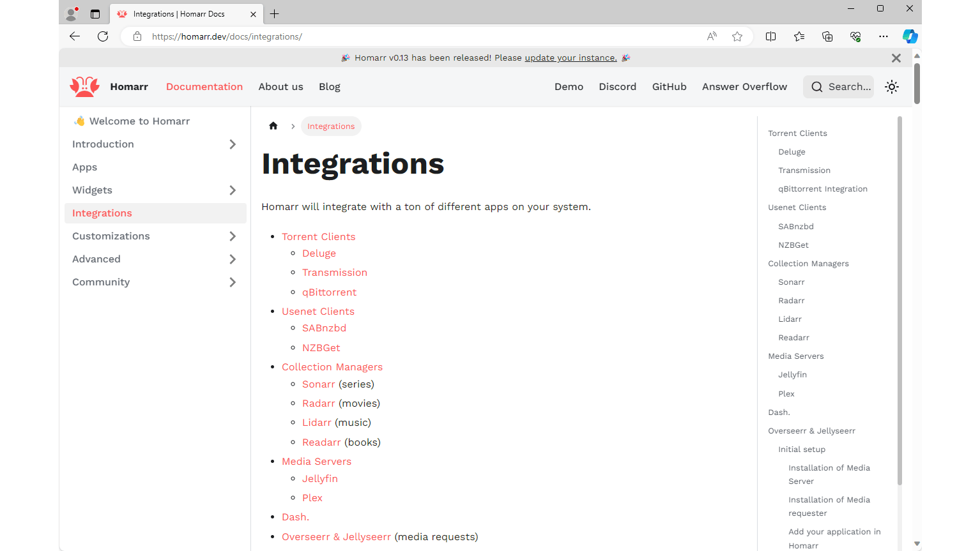Open the Documentation nav item
This screenshot has height=551, width=980.
click(x=204, y=87)
